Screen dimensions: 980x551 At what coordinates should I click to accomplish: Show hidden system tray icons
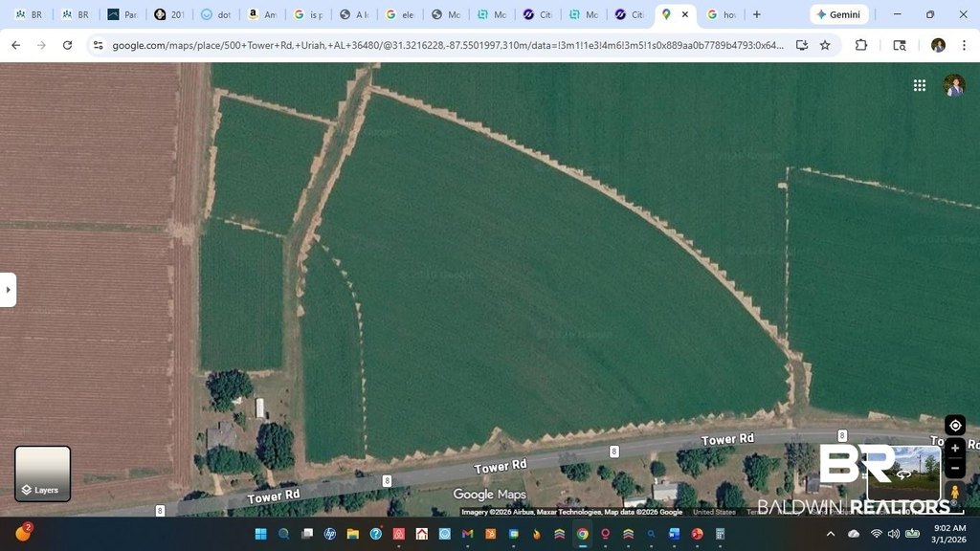[x=831, y=534]
